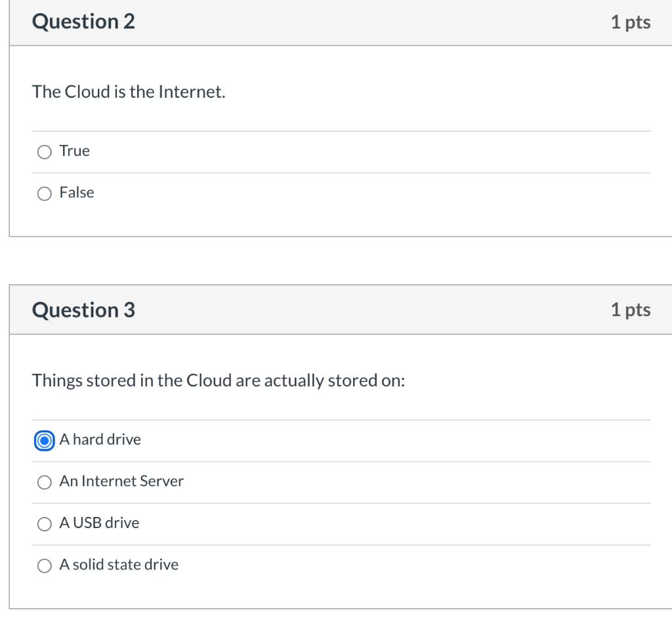Select the True radio button

(x=45, y=152)
